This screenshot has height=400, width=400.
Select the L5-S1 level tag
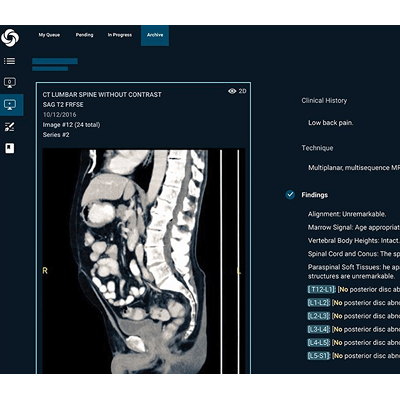point(319,356)
